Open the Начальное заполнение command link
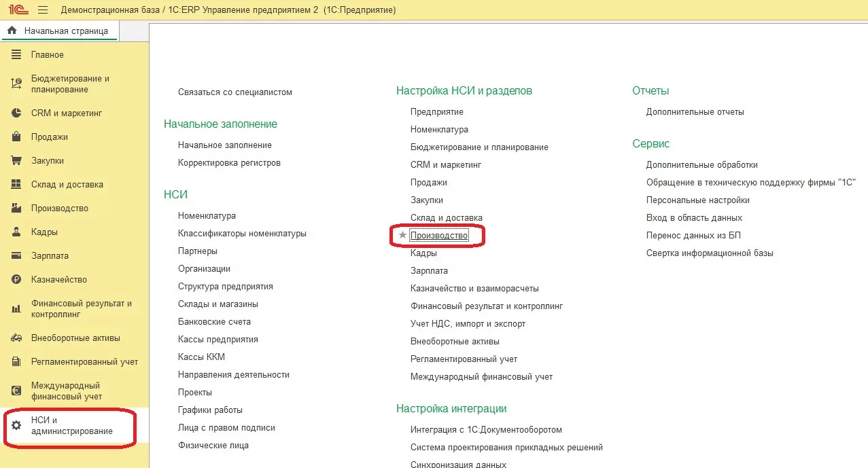Image resolution: width=868 pixels, height=468 pixels. pos(225,145)
